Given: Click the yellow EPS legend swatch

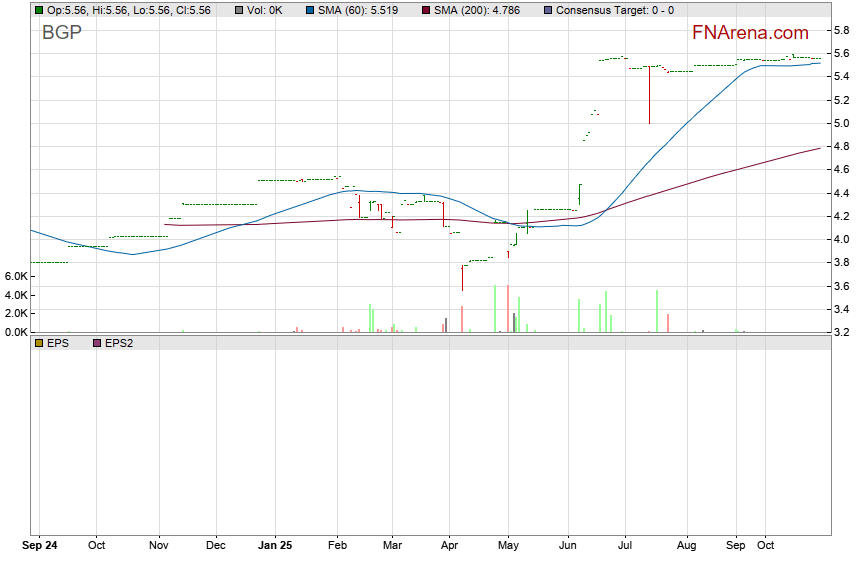Looking at the screenshot, I should tap(38, 343).
